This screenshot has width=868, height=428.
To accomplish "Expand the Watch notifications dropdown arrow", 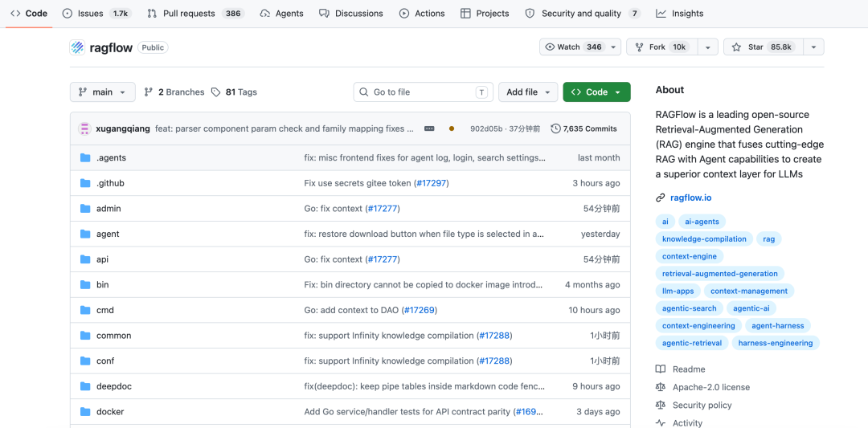I will pos(613,47).
